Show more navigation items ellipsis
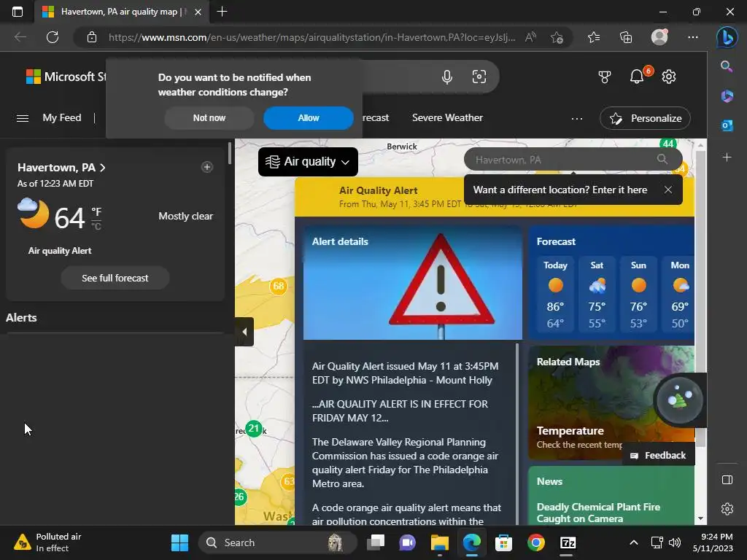Image resolution: width=747 pixels, height=560 pixels. [x=577, y=119]
